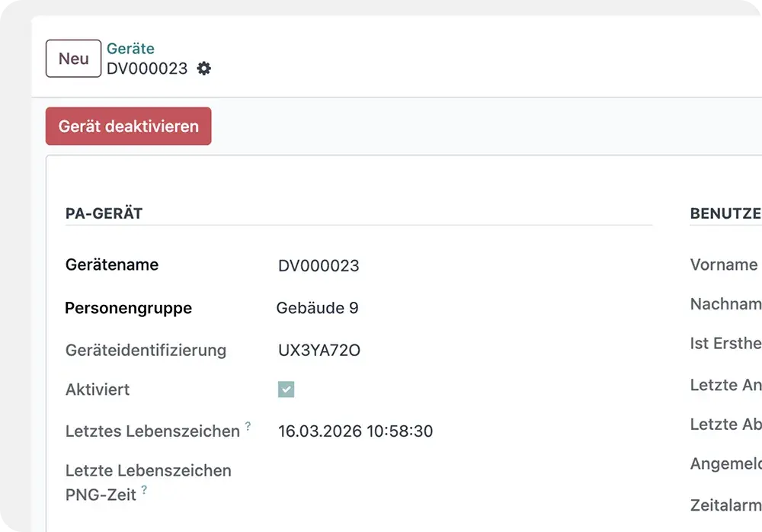This screenshot has width=762, height=532.
Task: Click the help icon next to Letztes Lebenszeichen
Action: coord(248,427)
